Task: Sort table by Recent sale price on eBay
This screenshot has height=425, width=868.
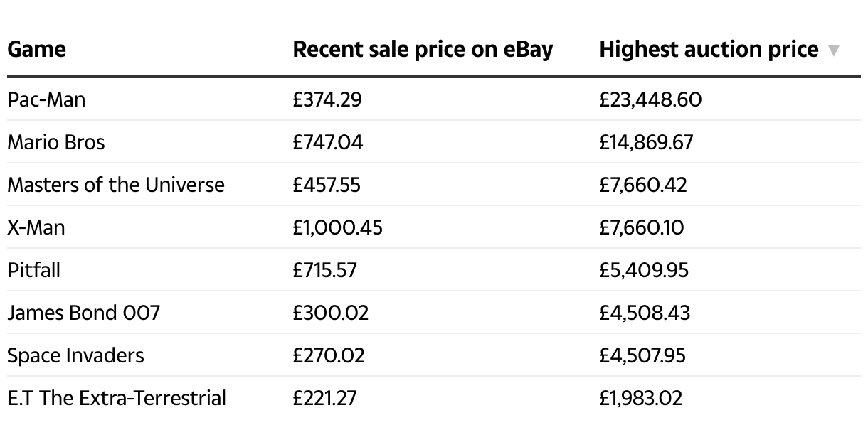Action: click(423, 49)
